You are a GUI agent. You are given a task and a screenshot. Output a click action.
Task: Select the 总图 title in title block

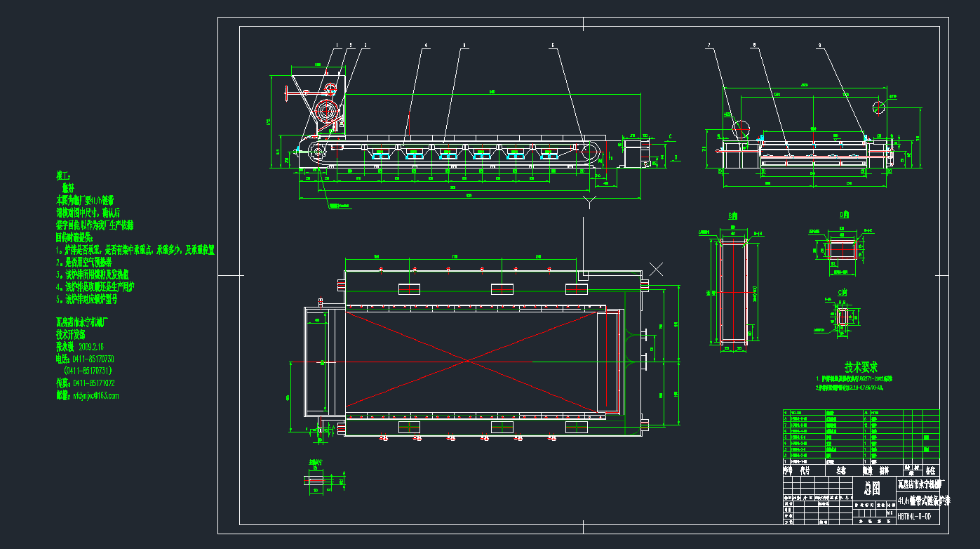(x=871, y=487)
